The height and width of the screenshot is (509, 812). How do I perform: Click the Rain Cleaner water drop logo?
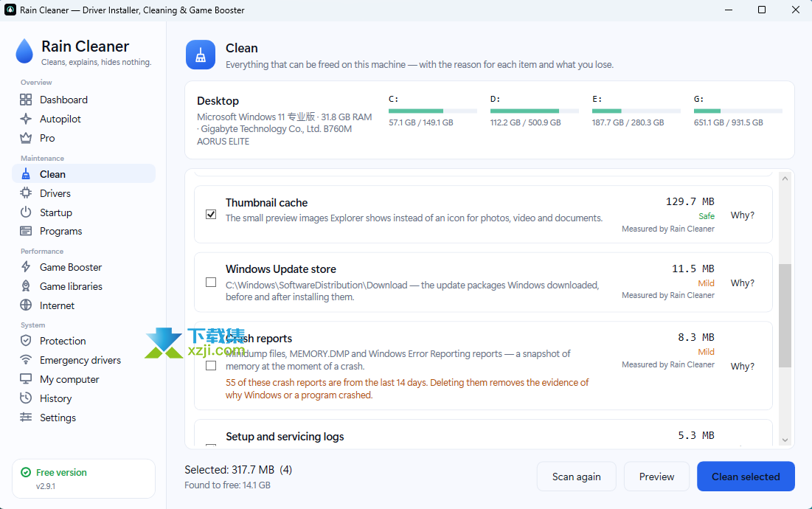[24, 51]
